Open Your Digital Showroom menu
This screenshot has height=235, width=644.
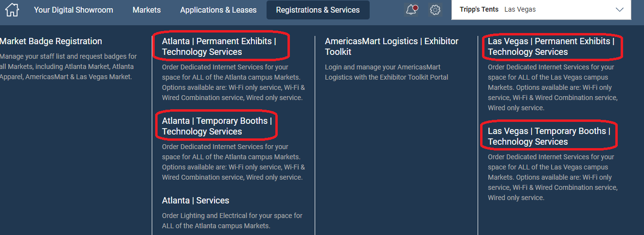73,10
